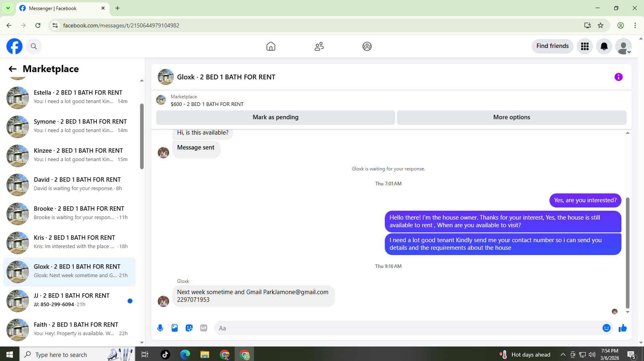Click the conversation list scroll down arrow
The width and height of the screenshot is (644, 361).
pos(142,342)
